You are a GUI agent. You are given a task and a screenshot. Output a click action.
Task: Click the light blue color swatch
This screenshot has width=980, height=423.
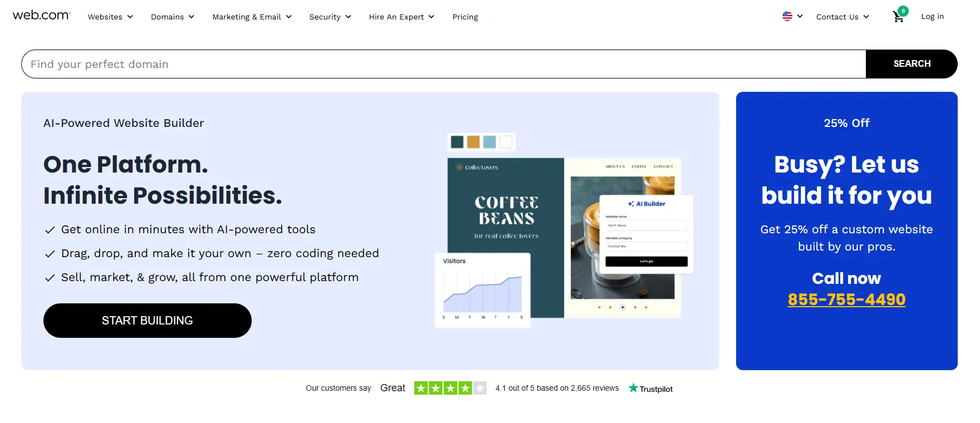[489, 142]
